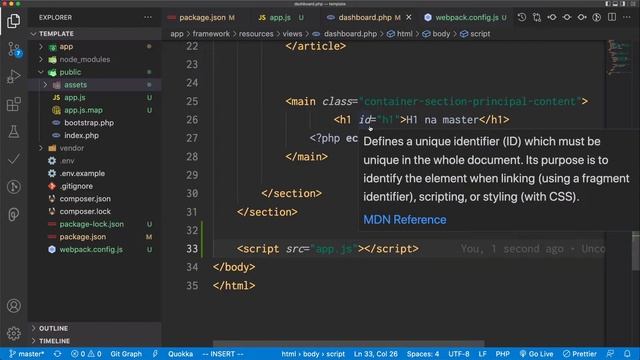Split the editor to the right
The width and height of the screenshot is (640, 360).
click(612, 18)
